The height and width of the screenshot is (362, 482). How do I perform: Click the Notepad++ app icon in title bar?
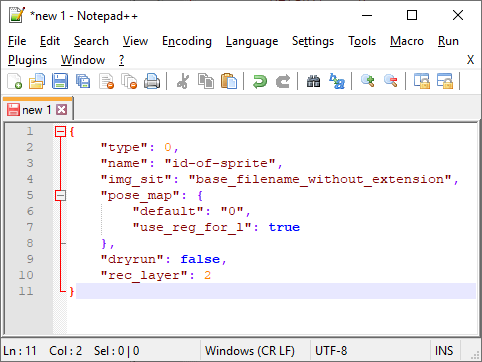coord(17,15)
